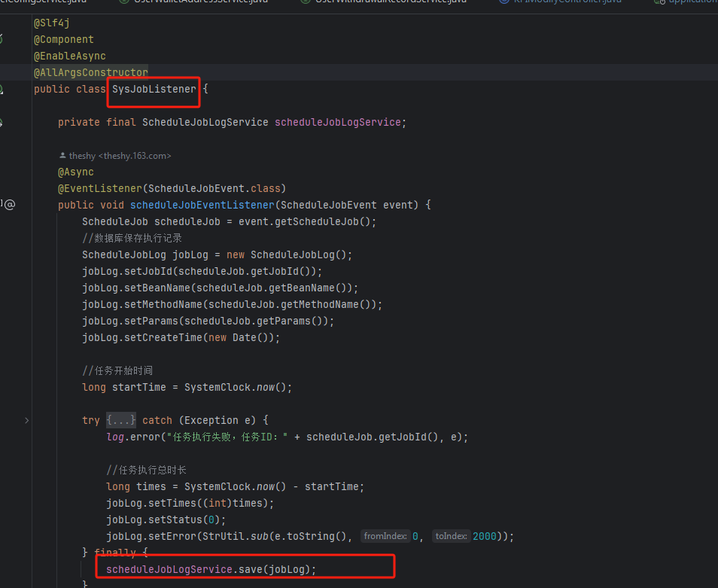The image size is (718, 588).
Task: Click scheduleJobLogService in the field declaration
Action: (337, 122)
